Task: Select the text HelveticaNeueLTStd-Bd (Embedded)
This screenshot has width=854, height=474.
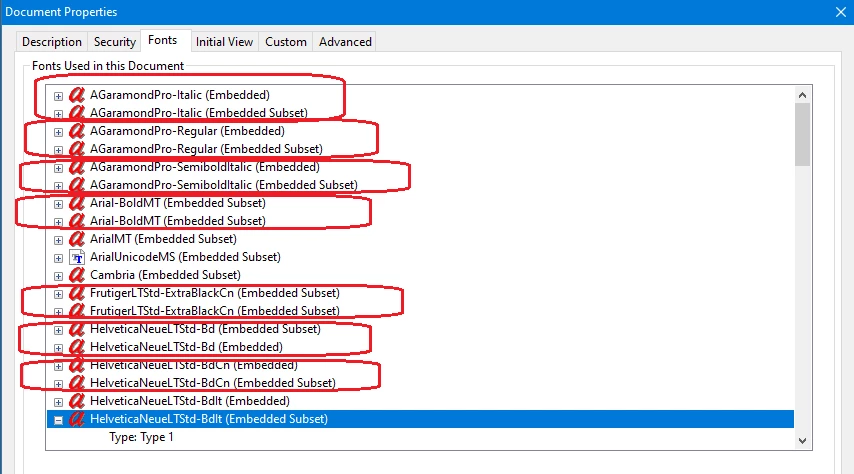Action: pyautogui.click(x=186, y=347)
